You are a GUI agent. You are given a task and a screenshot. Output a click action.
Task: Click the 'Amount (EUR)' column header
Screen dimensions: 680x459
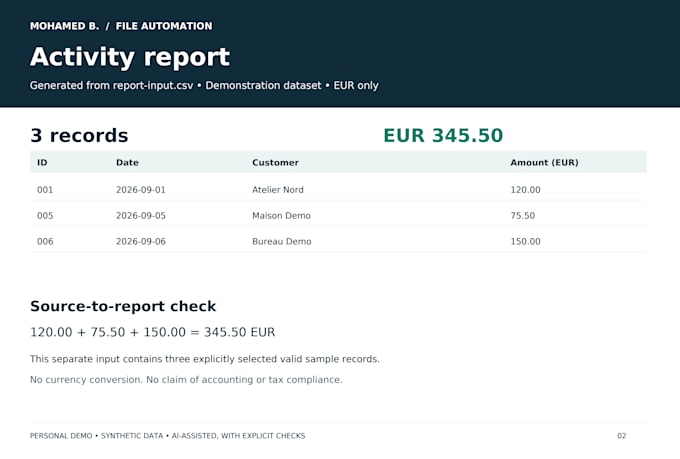(544, 163)
